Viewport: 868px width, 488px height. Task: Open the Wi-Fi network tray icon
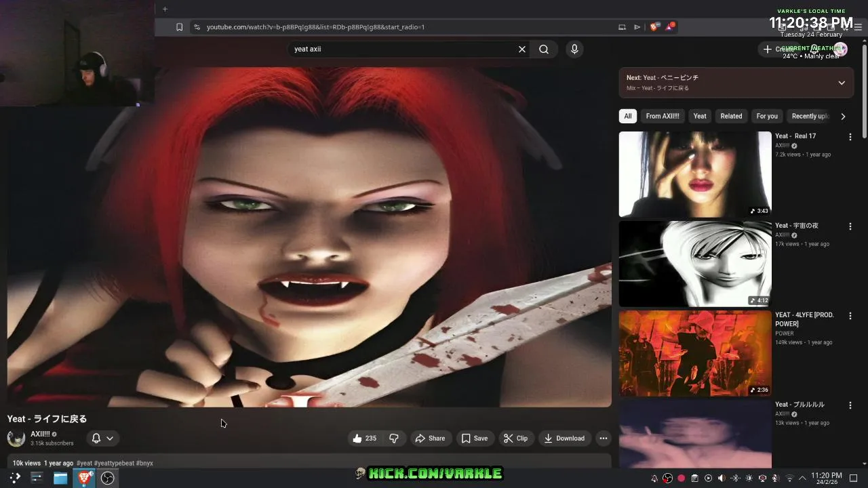(789, 479)
